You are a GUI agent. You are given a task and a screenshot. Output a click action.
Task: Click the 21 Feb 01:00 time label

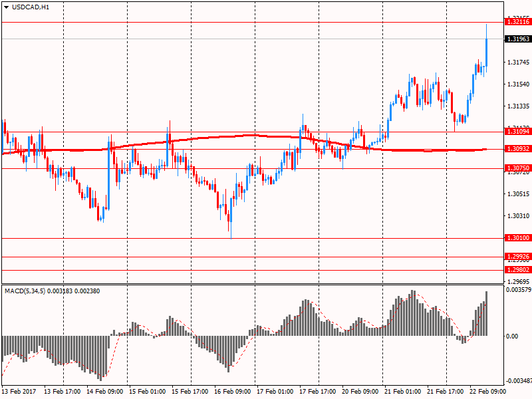pyautogui.click(x=403, y=391)
